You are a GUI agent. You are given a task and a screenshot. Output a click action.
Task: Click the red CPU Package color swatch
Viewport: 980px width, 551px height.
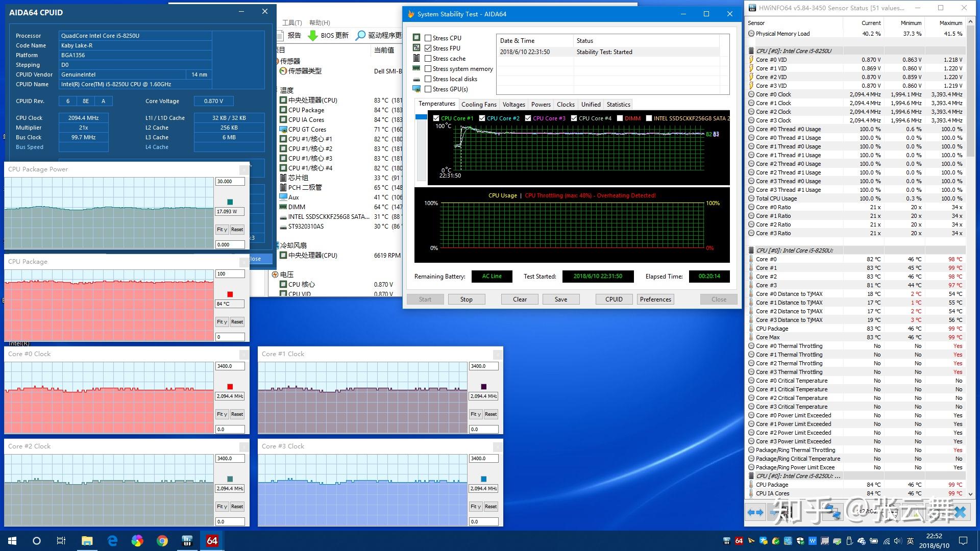(x=230, y=294)
